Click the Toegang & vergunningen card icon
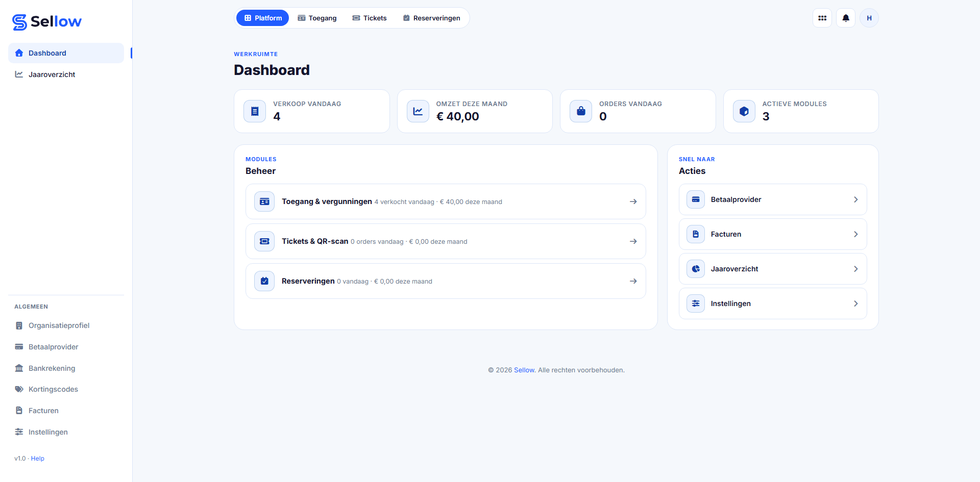This screenshot has width=980, height=482. pyautogui.click(x=264, y=201)
